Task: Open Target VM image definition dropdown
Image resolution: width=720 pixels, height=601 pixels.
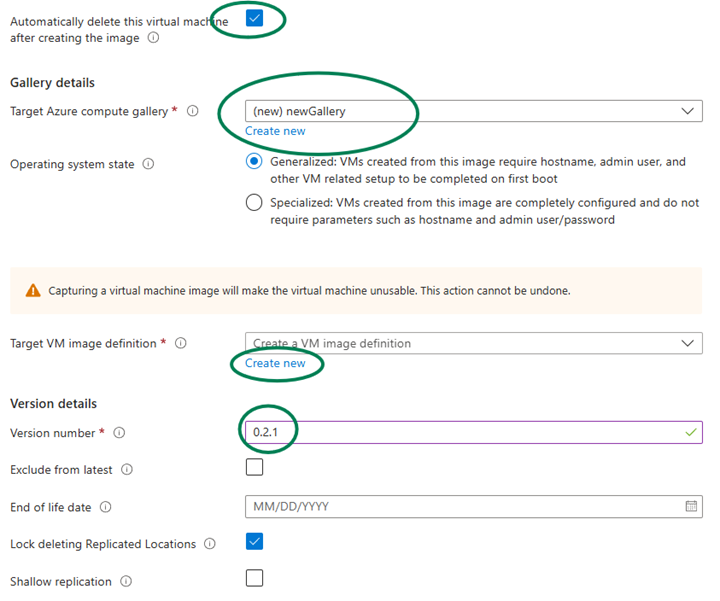Action: [474, 343]
